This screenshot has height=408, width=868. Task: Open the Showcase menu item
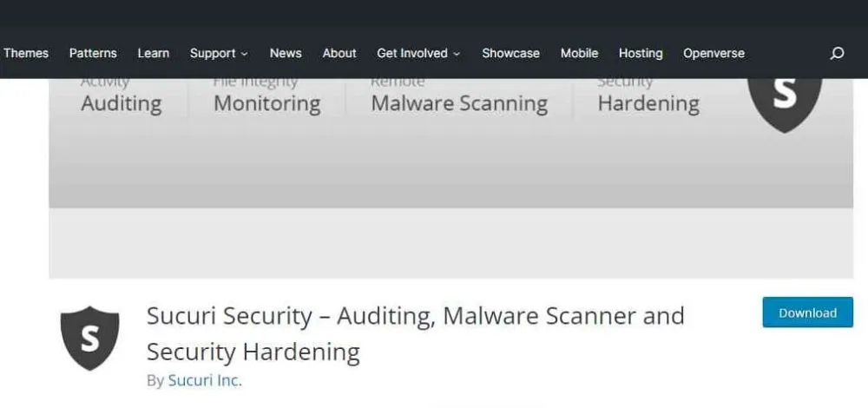pos(510,53)
